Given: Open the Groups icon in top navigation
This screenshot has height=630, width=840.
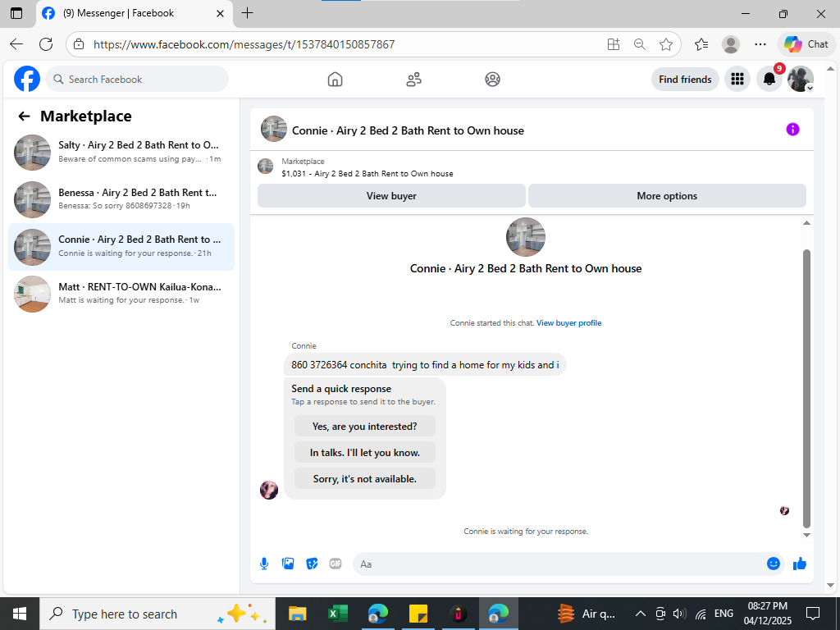Looking at the screenshot, I should 492,80.
